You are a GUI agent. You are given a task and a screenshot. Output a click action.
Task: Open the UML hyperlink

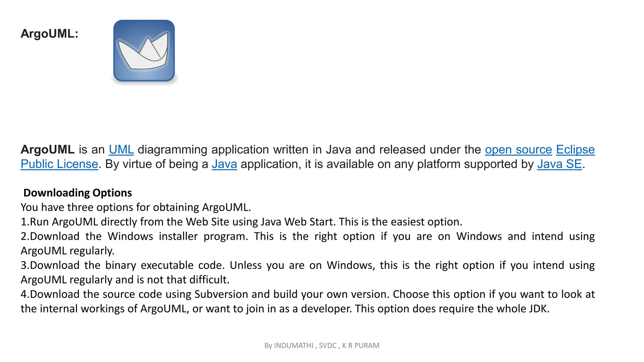pos(121,150)
